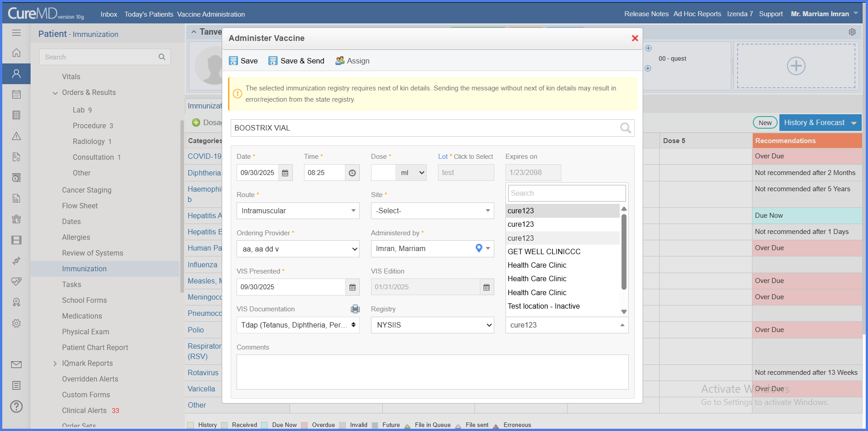This screenshot has width=868, height=431.
Task: Expand the Site Select dropdown
Action: [432, 211]
